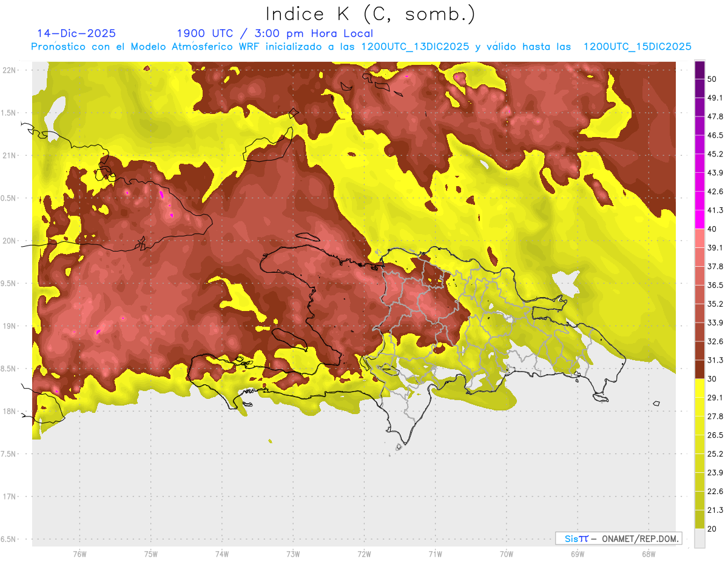Click the colorbar value label '22.6'
Image resolution: width=728 pixels, height=562 pixels.
pyautogui.click(x=715, y=491)
